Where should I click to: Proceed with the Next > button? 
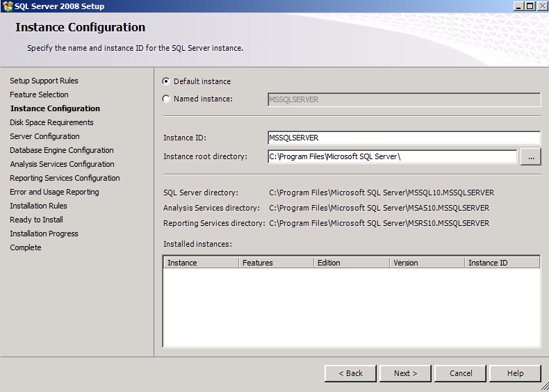click(x=405, y=373)
